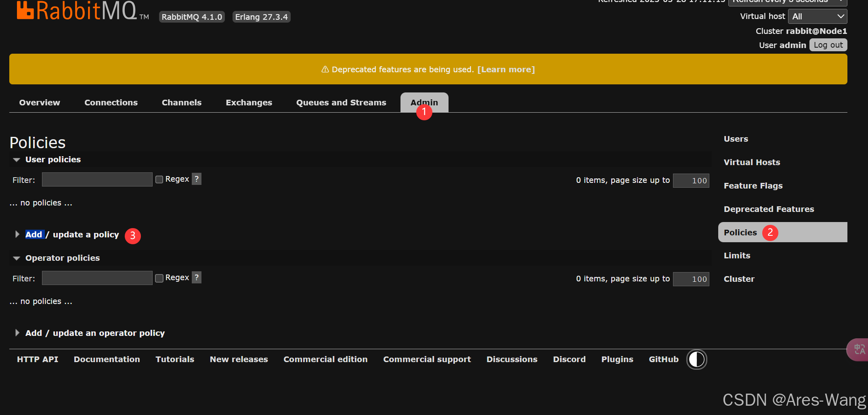Open Virtual Hosts in sidebar
The height and width of the screenshot is (415, 868).
pyautogui.click(x=752, y=162)
